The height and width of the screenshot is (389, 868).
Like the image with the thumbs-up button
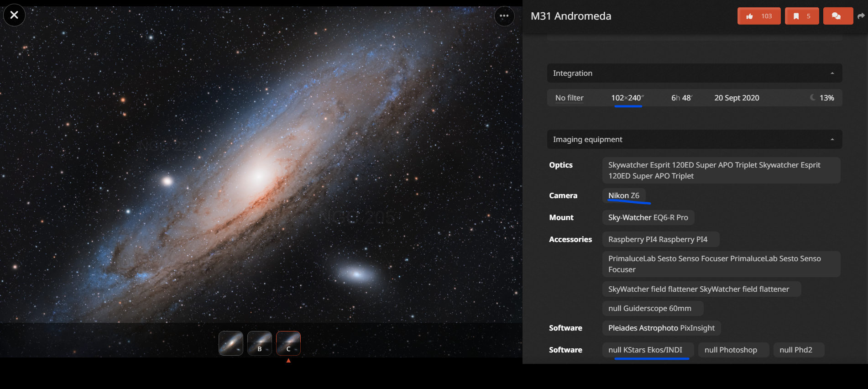coord(759,16)
